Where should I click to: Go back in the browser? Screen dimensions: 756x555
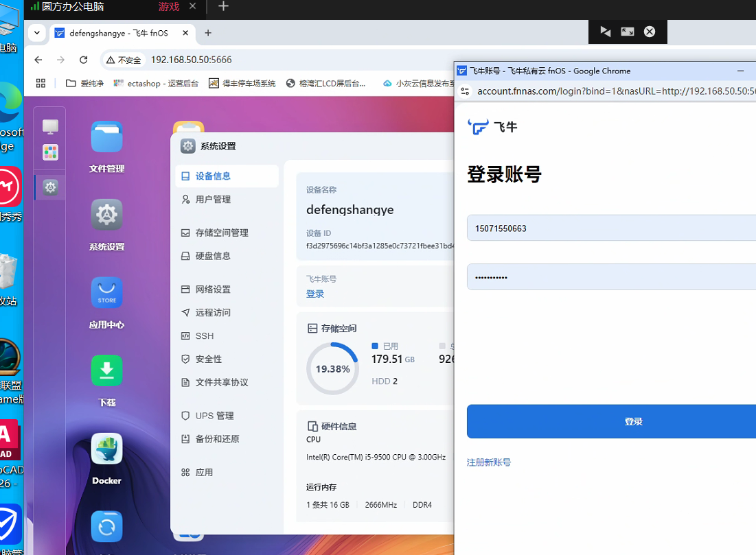(x=38, y=60)
